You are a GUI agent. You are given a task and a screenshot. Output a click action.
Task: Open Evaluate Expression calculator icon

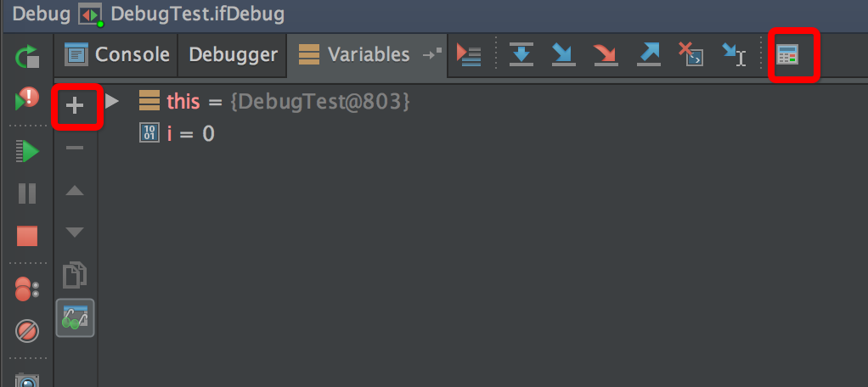coord(787,55)
